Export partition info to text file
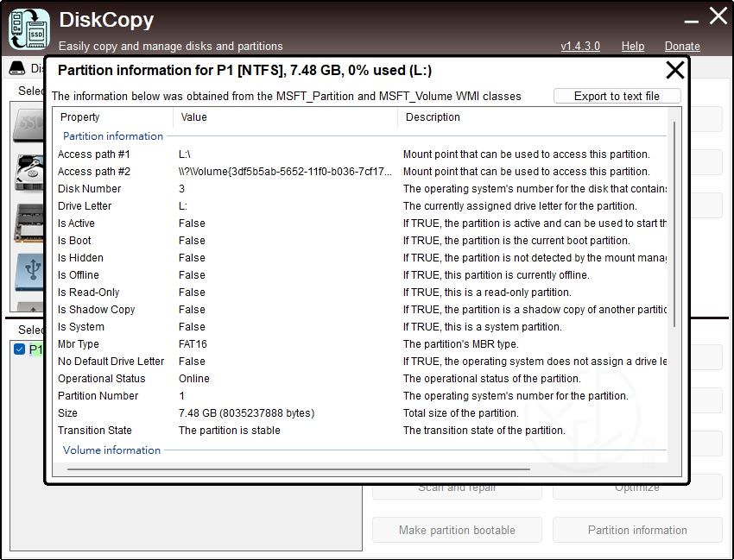 pos(617,96)
